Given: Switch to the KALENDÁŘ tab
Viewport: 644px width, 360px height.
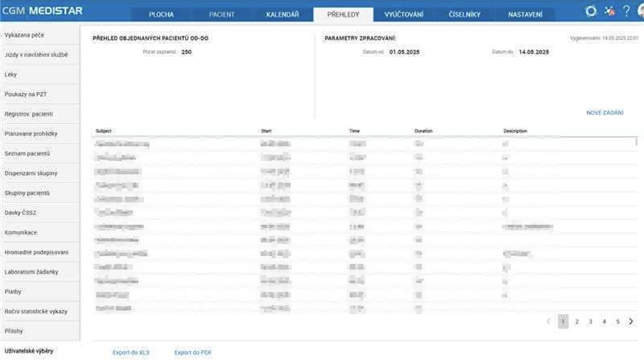Looking at the screenshot, I should coord(282,14).
